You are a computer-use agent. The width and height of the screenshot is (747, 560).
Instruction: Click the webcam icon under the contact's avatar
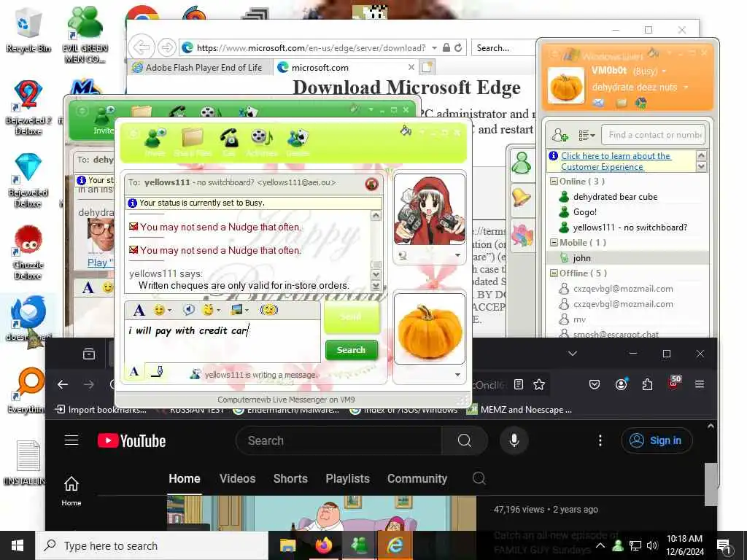(x=403, y=256)
